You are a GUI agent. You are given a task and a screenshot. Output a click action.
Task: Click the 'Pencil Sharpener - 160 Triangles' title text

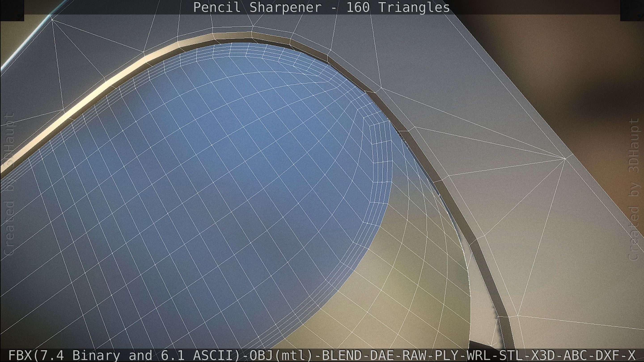click(322, 8)
